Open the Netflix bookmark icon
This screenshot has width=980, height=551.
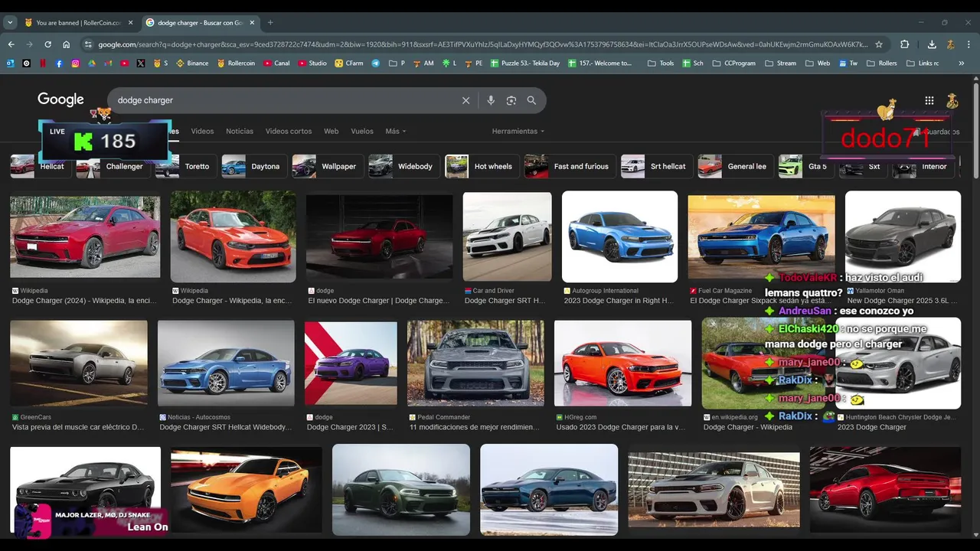coord(43,64)
